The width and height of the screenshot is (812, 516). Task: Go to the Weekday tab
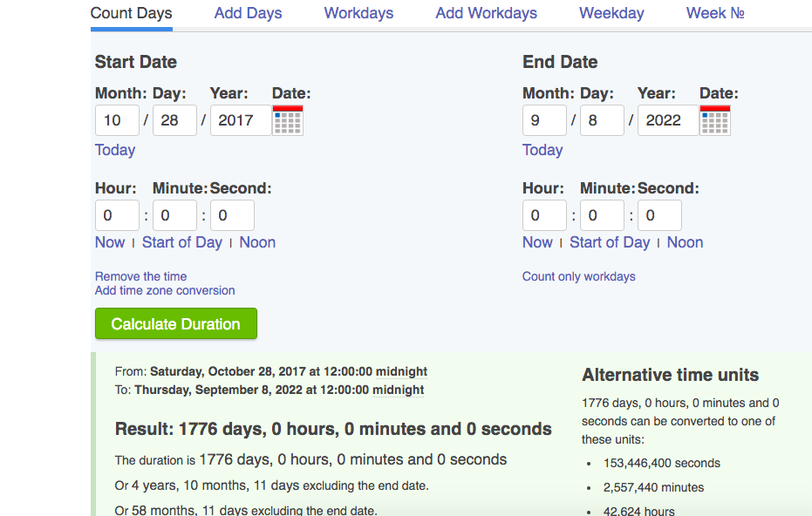pos(611,13)
